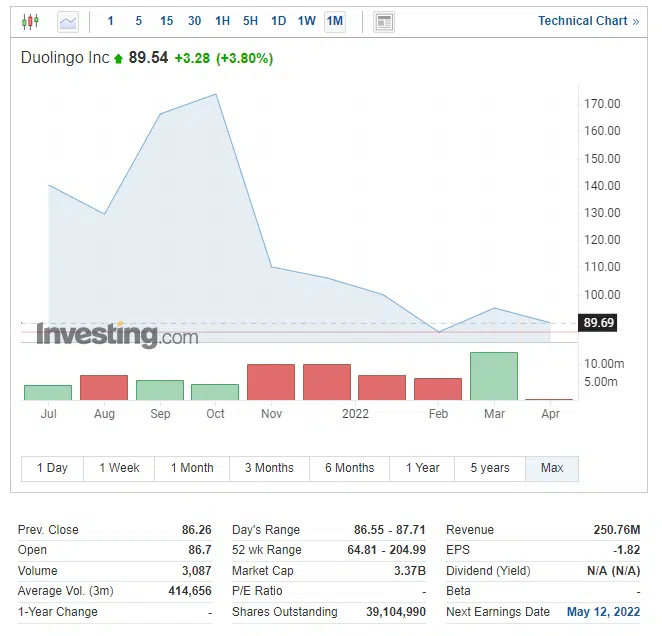
Task: Click the 52 wk Range value 64.81 - 204.99
Action: pyautogui.click(x=387, y=550)
